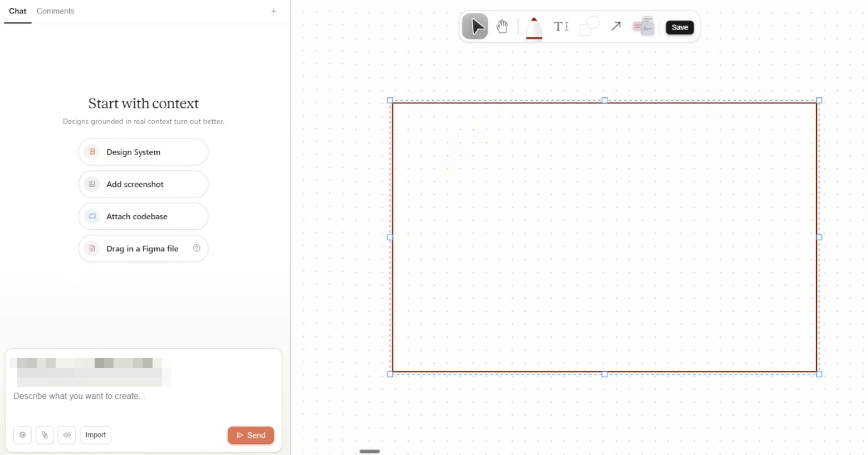The image size is (868, 455).
Task: Select the arrow connector tool
Action: tap(616, 27)
